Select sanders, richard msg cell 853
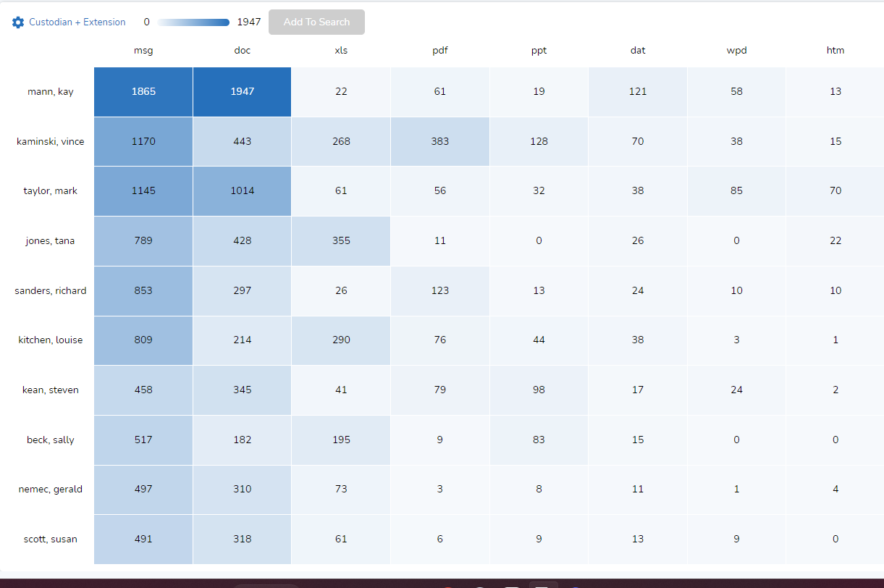The image size is (884, 588). pos(143,291)
